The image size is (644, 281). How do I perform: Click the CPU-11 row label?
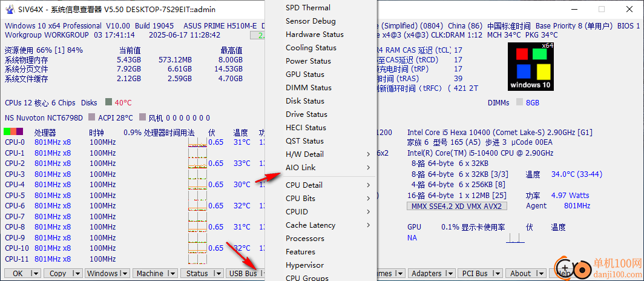coord(17,259)
